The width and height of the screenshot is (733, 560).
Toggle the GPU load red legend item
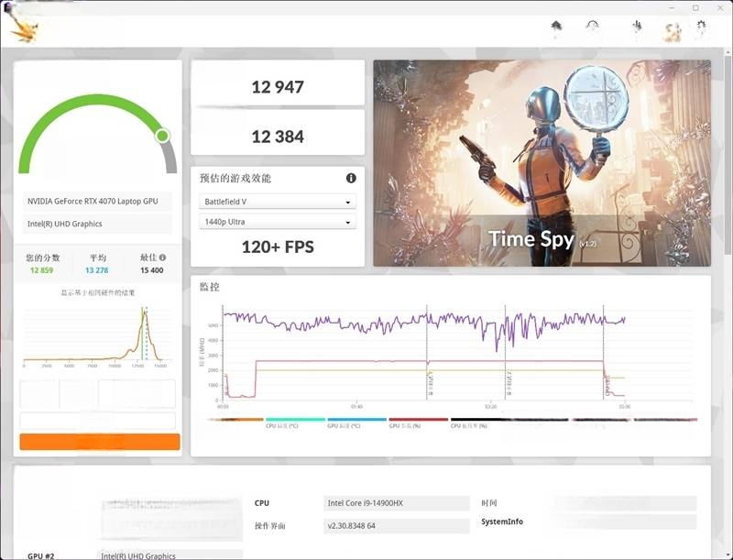[419, 423]
